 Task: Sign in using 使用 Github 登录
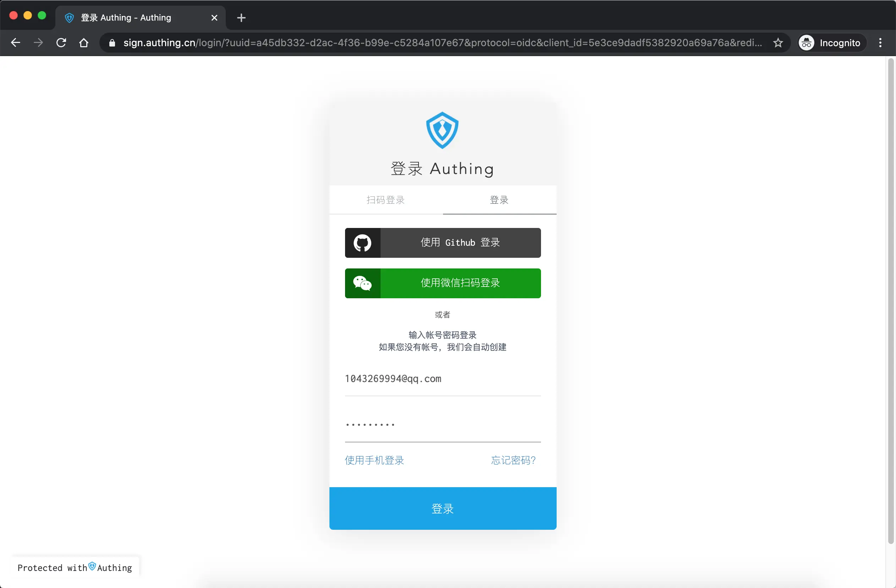point(443,243)
